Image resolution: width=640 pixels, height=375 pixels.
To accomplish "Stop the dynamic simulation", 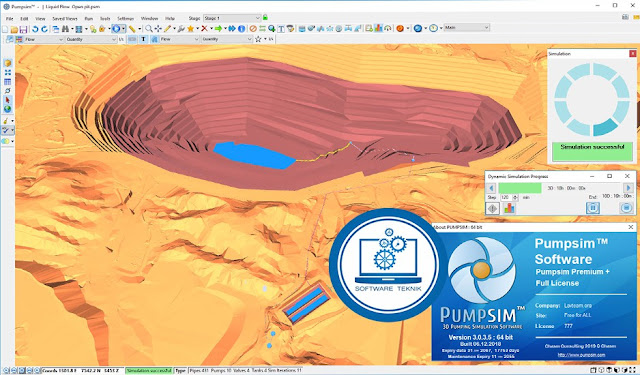I will coord(626,208).
